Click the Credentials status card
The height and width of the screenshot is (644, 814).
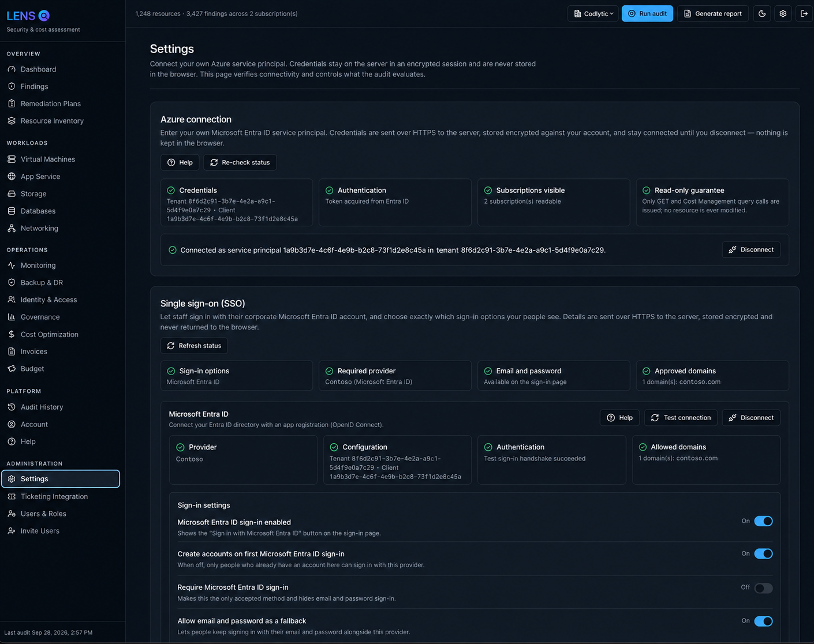click(x=237, y=203)
